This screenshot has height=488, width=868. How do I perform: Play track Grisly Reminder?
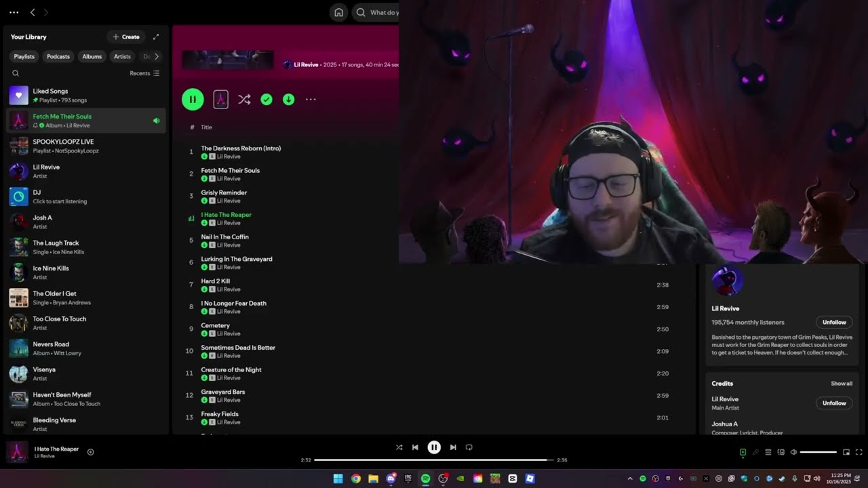click(x=224, y=192)
